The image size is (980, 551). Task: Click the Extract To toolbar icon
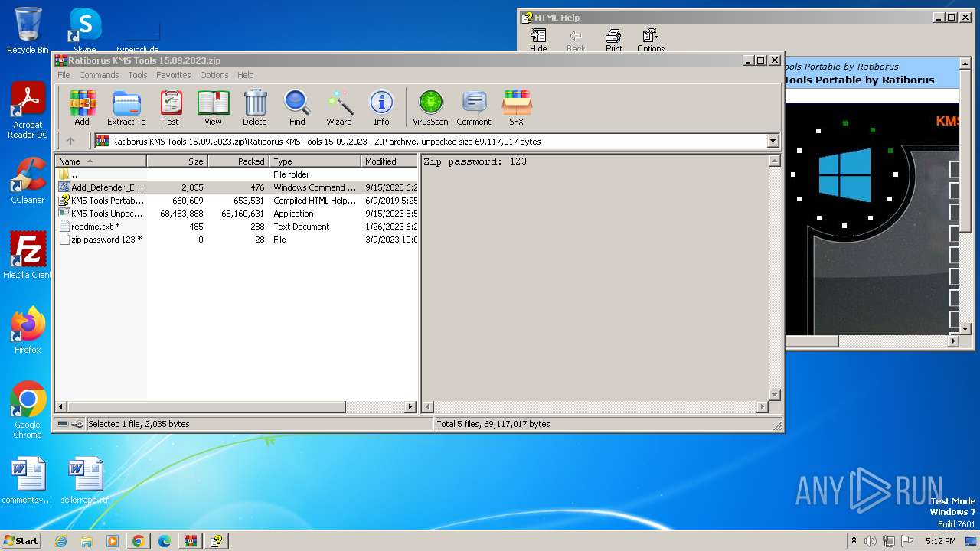pos(126,107)
